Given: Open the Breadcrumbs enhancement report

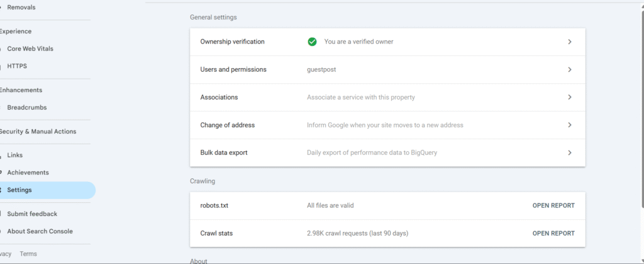Looking at the screenshot, I should click(27, 108).
